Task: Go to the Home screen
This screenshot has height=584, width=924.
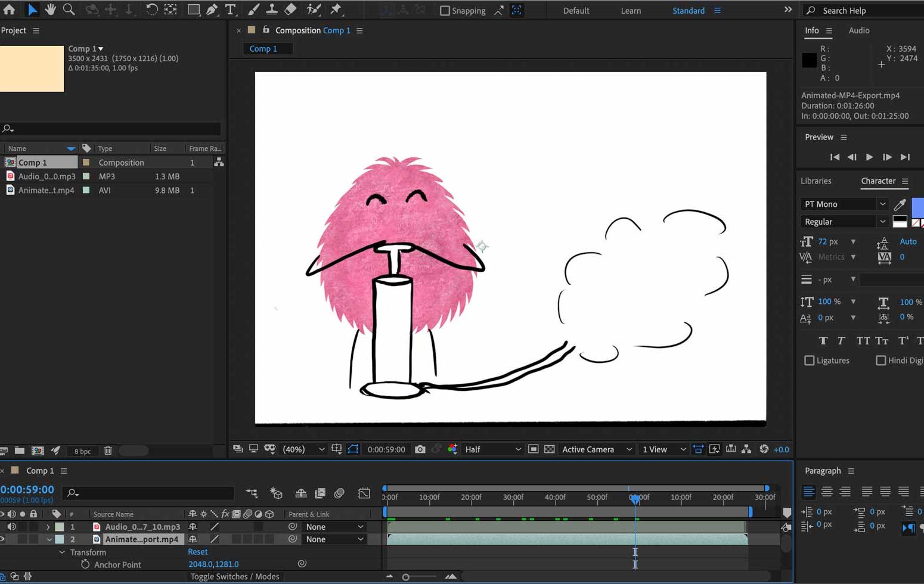Action: pos(9,10)
